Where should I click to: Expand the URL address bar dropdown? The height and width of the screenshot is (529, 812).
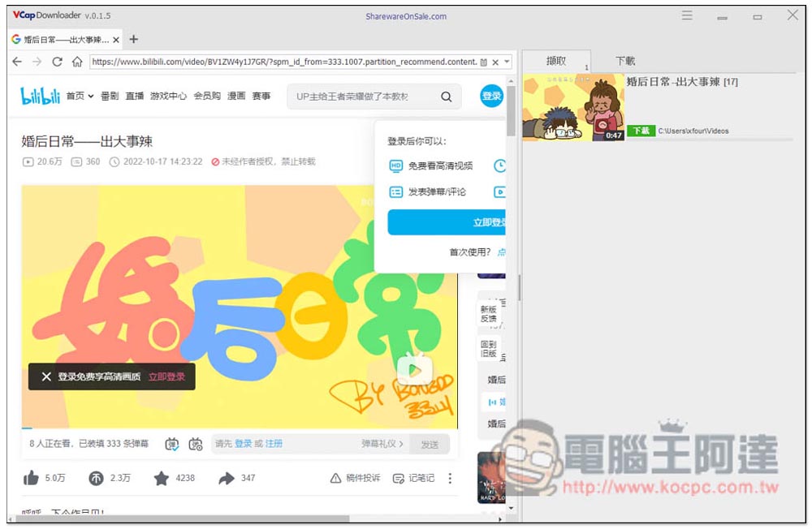click(x=507, y=62)
